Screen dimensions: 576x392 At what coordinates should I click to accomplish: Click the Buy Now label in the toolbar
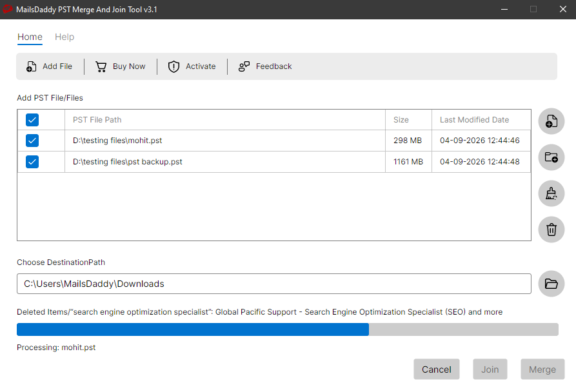(x=129, y=66)
